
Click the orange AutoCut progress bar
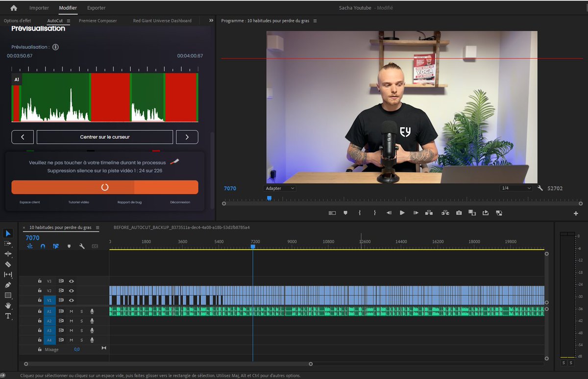(105, 187)
